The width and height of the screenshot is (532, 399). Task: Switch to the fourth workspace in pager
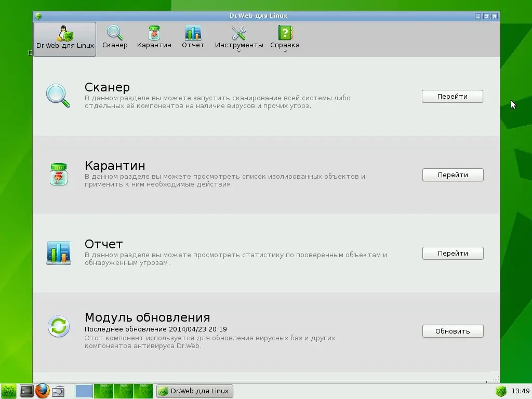pos(143,391)
